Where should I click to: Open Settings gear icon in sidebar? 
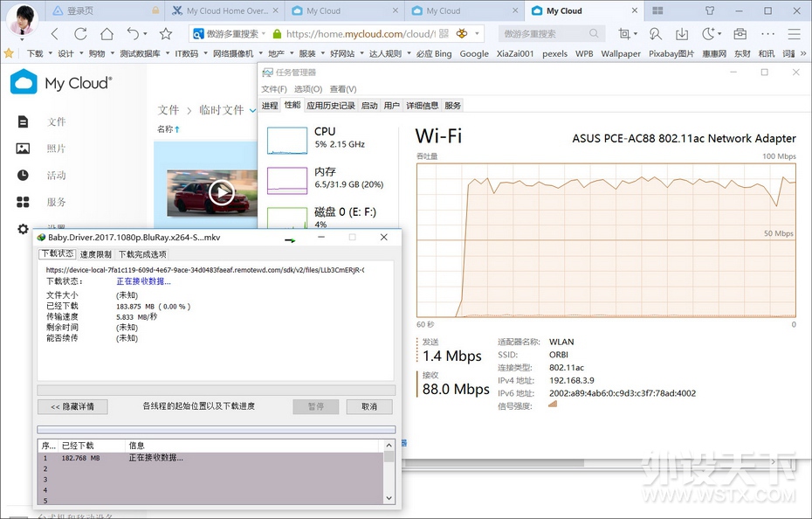tap(23, 229)
